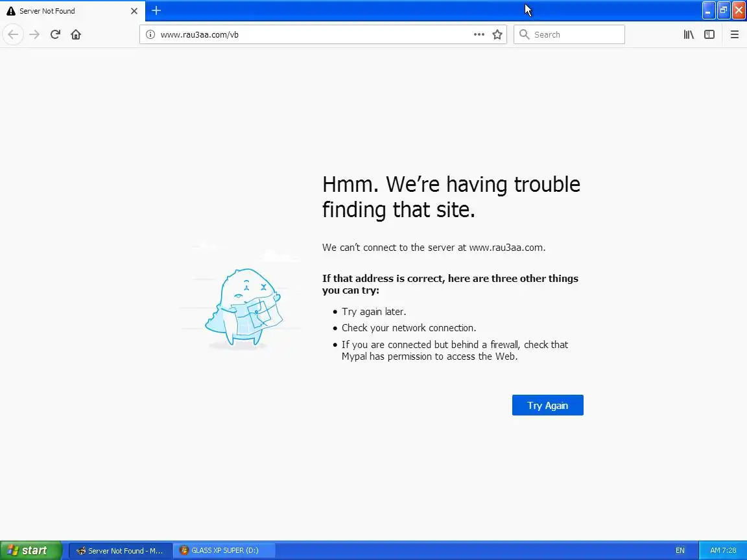Click 'Check your network connection.' text

coord(409,328)
